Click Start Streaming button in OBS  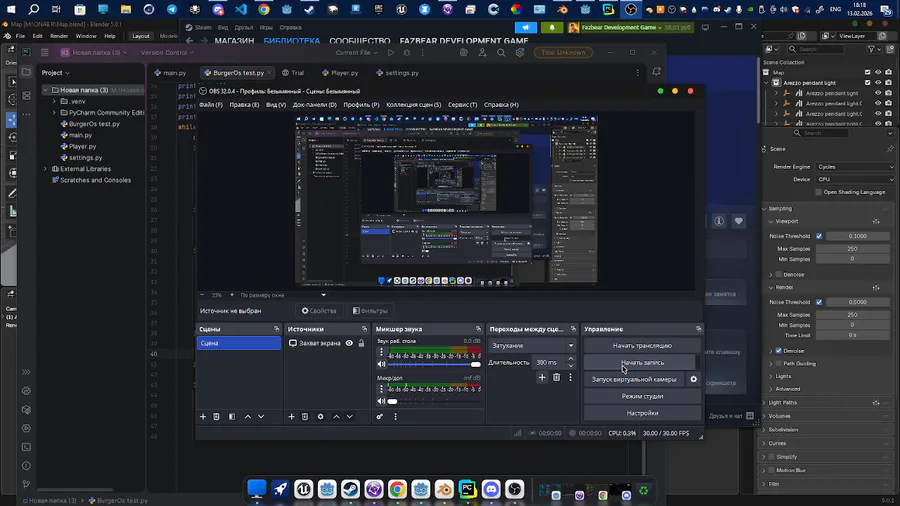[642, 345]
